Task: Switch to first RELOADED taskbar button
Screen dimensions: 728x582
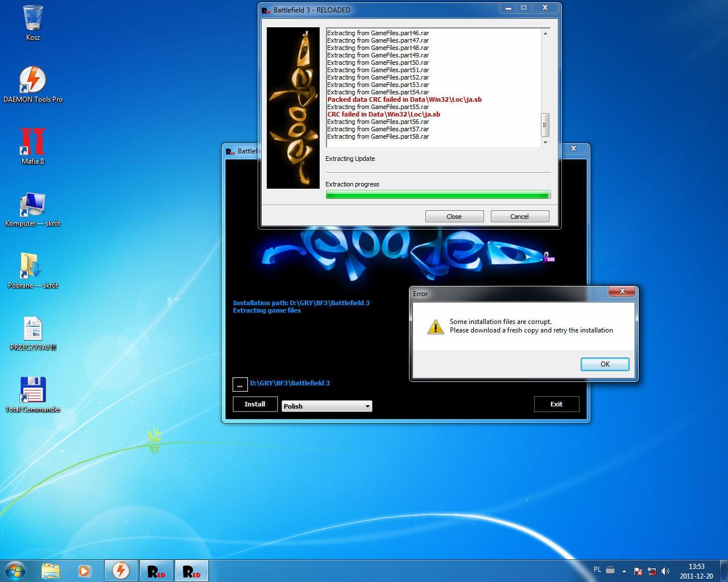Action: (x=156, y=571)
